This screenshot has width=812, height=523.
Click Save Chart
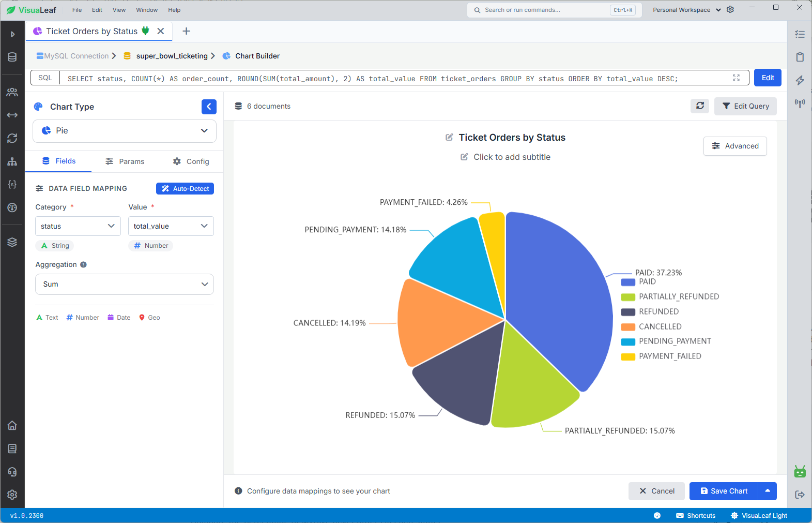[724, 491]
